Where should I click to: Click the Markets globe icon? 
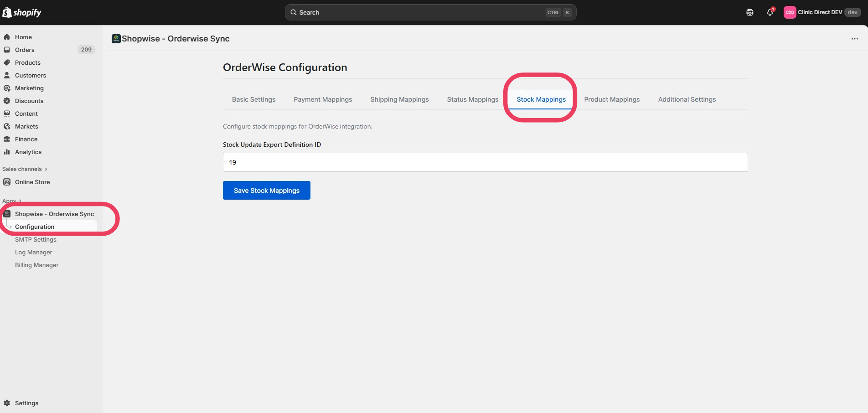tap(7, 126)
